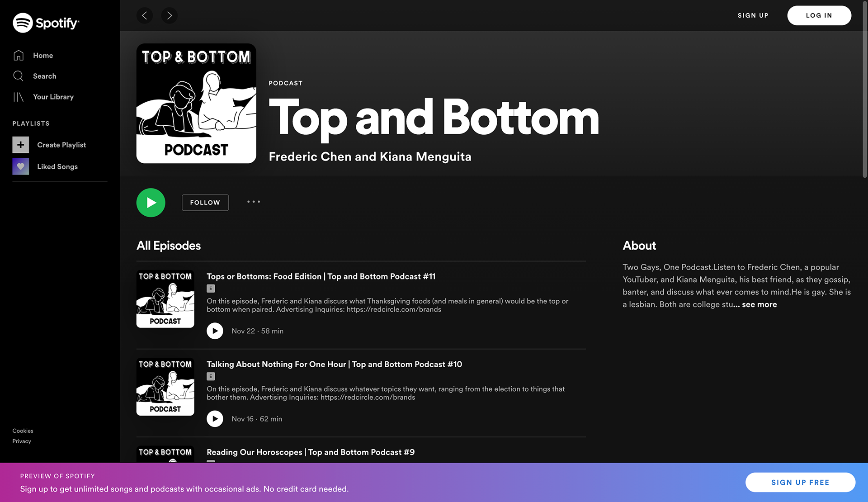Select Liked Songs in sidebar
Viewport: 868px width, 502px height.
click(57, 166)
